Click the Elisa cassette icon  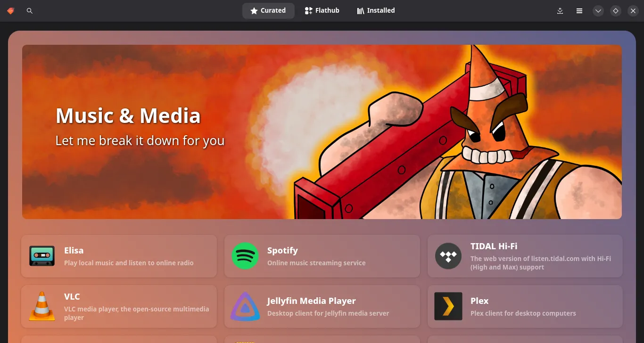42,256
